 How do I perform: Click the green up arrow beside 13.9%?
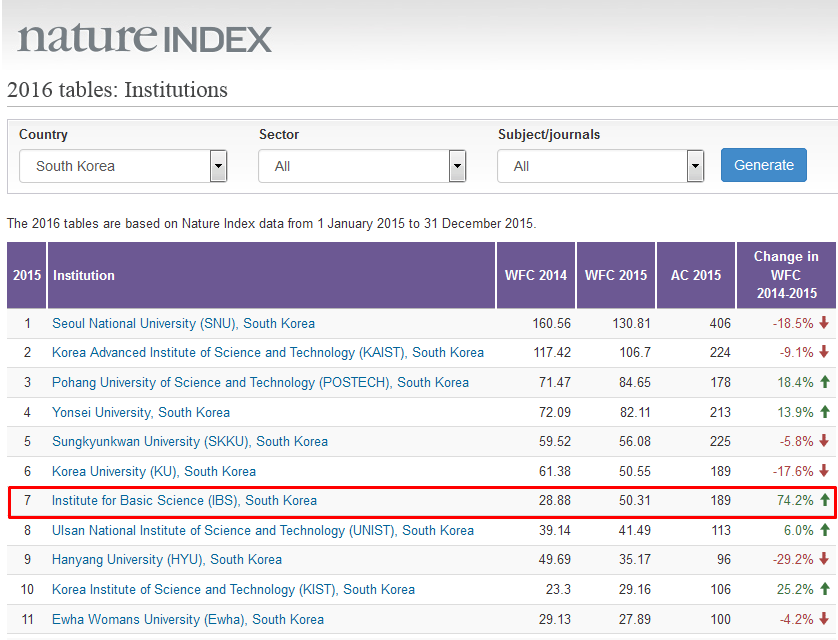(825, 412)
